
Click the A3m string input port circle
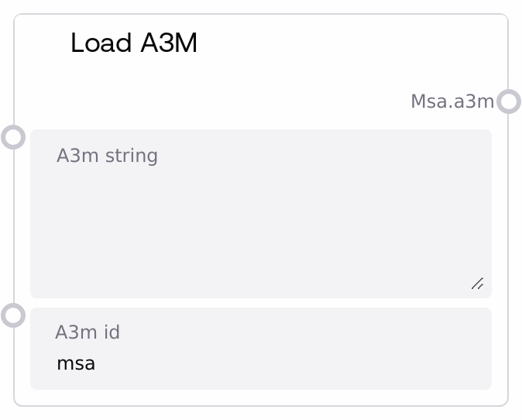click(x=13, y=137)
